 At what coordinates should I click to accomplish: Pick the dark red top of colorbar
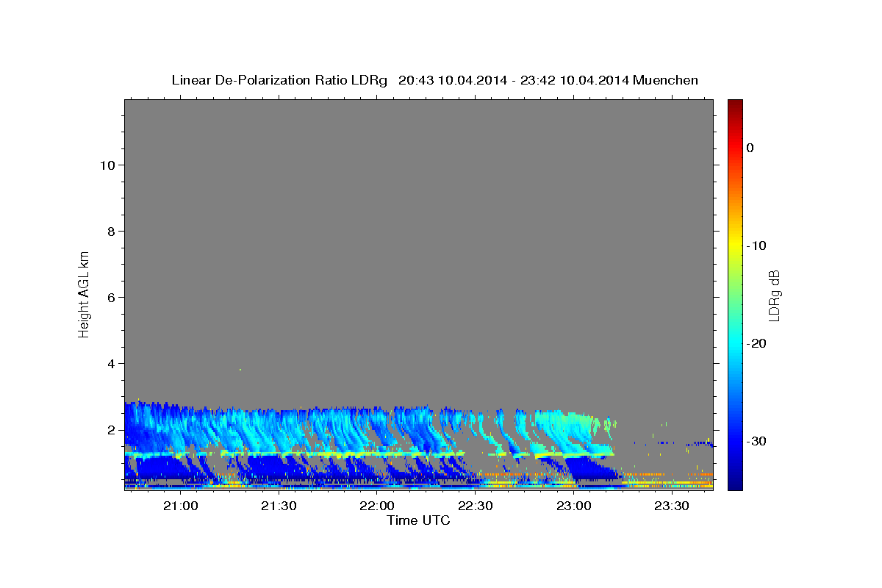click(x=735, y=104)
